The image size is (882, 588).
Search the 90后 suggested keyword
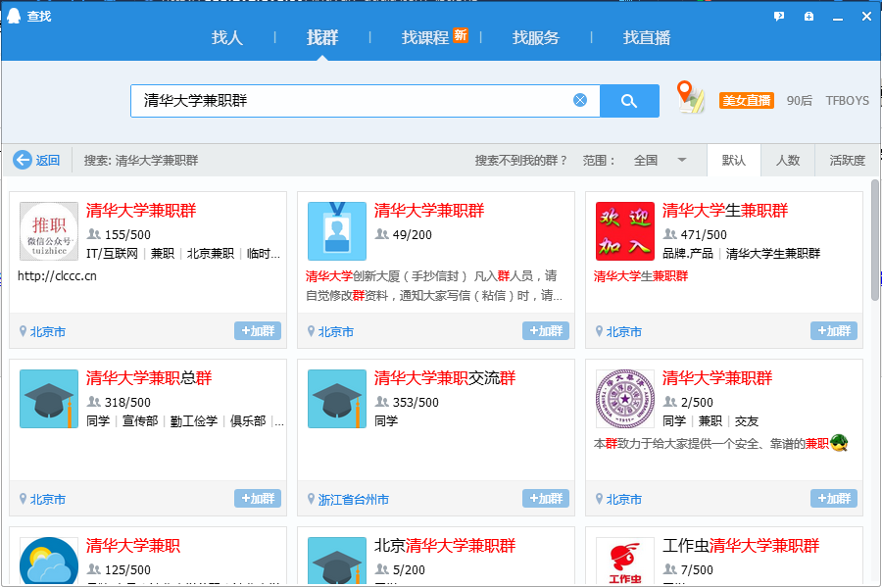click(x=800, y=101)
